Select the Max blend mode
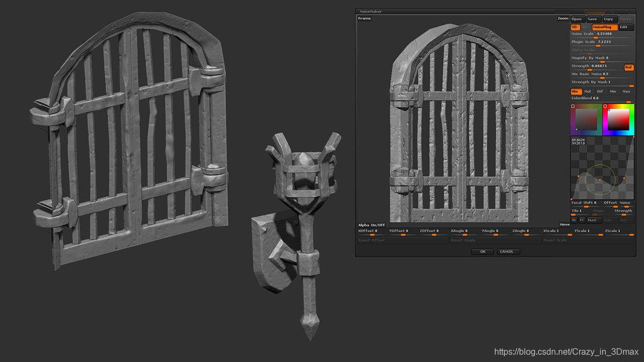This screenshot has height=362, width=644. click(x=626, y=92)
